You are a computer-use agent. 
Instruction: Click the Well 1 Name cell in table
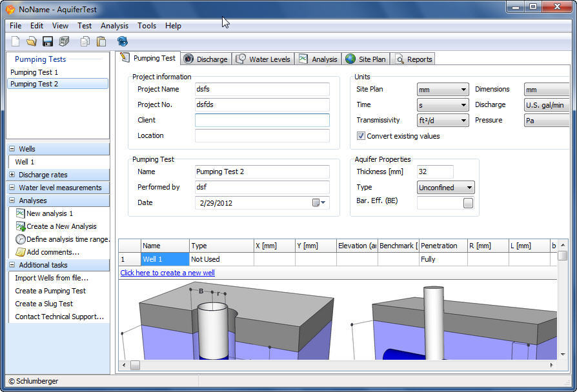coord(165,259)
